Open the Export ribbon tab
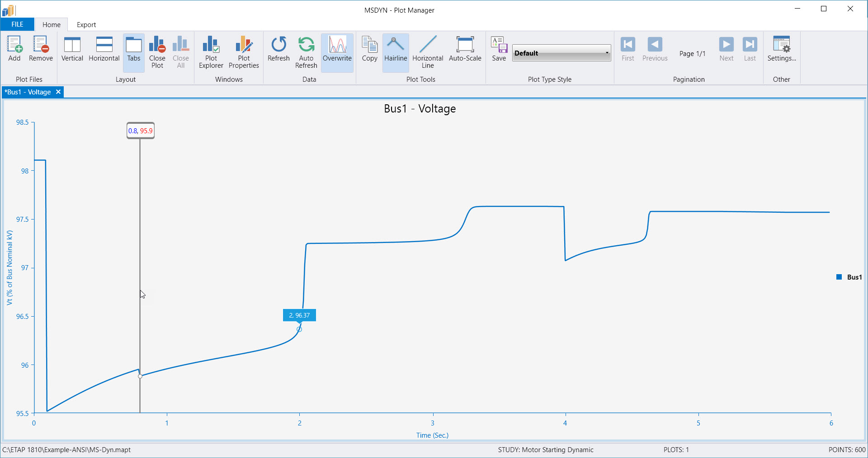 click(86, 24)
